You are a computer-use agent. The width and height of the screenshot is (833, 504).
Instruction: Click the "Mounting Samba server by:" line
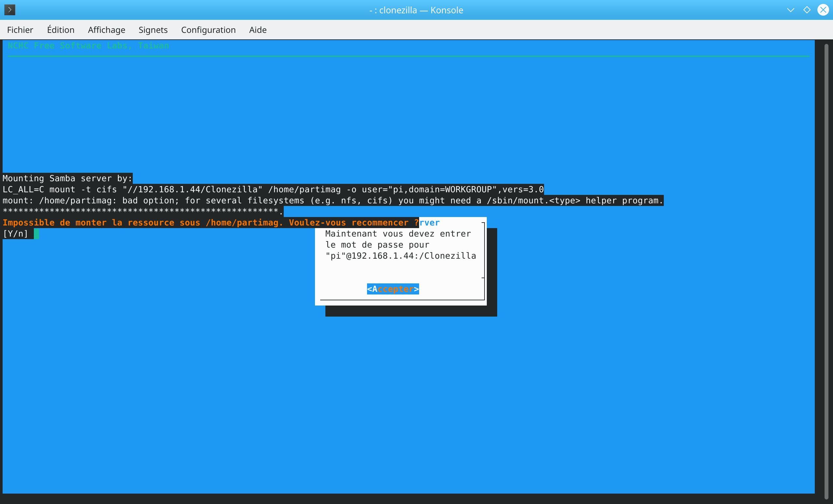[x=68, y=178]
